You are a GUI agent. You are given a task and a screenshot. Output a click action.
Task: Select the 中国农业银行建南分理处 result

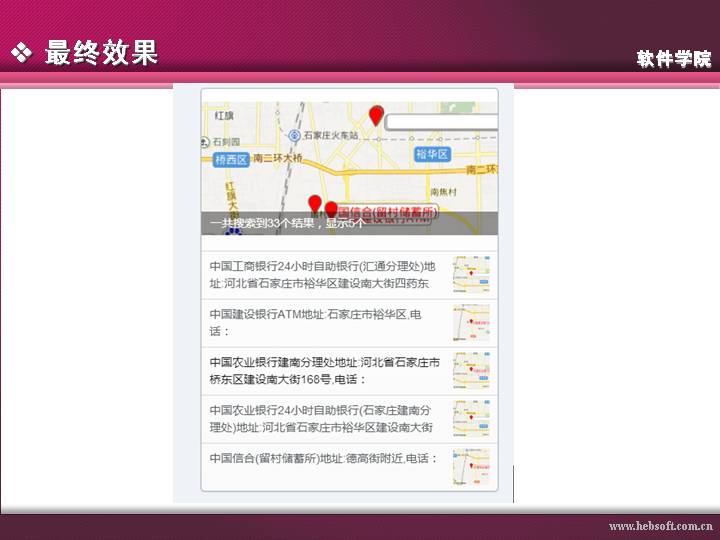(x=323, y=371)
